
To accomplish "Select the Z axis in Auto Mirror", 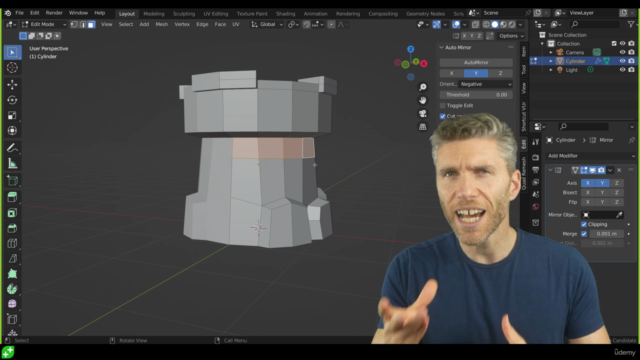I will tap(500, 73).
